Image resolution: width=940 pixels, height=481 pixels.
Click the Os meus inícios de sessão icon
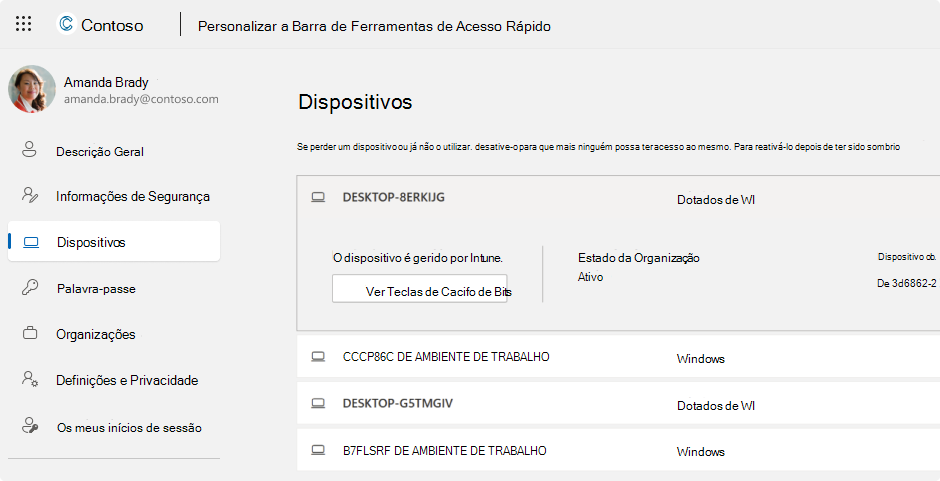pos(30,425)
